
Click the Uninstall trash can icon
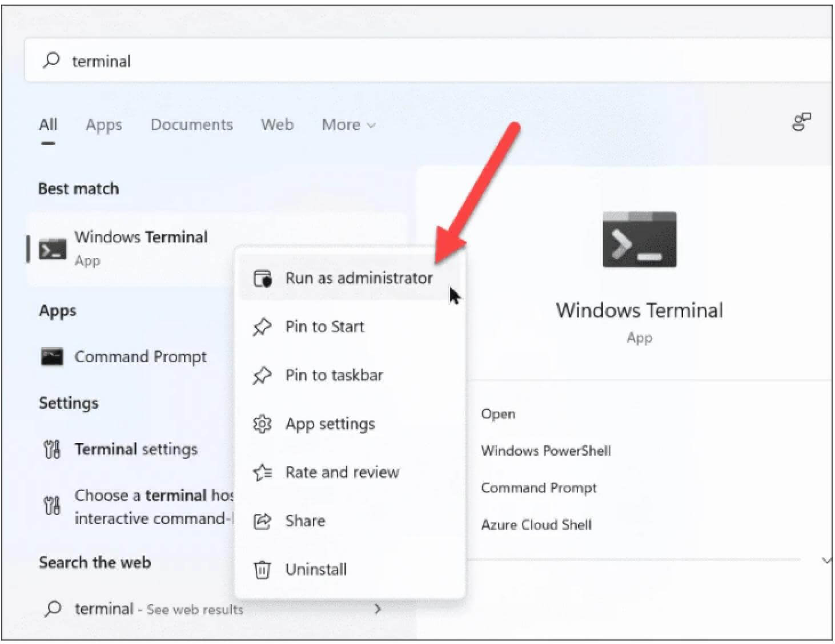click(262, 570)
